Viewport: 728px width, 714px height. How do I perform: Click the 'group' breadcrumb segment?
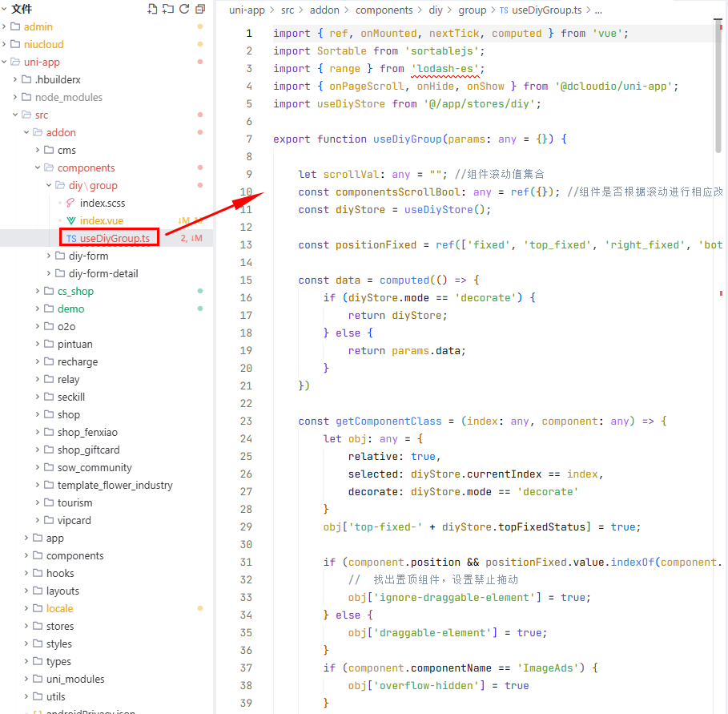coord(472,10)
